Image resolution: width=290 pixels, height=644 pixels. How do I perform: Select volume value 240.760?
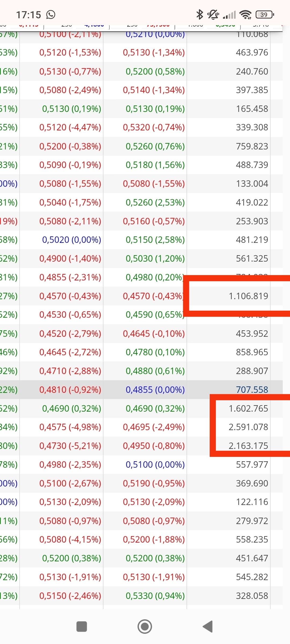pyautogui.click(x=252, y=71)
